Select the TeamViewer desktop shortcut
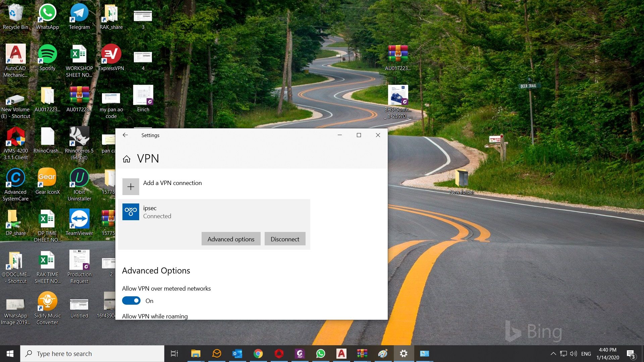The height and width of the screenshot is (362, 644). 79,223
